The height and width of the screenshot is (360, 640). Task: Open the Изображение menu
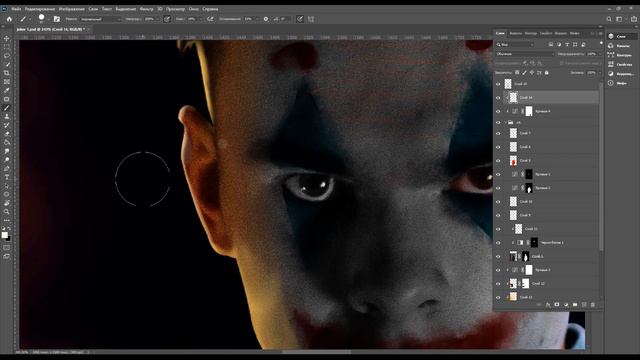point(71,9)
